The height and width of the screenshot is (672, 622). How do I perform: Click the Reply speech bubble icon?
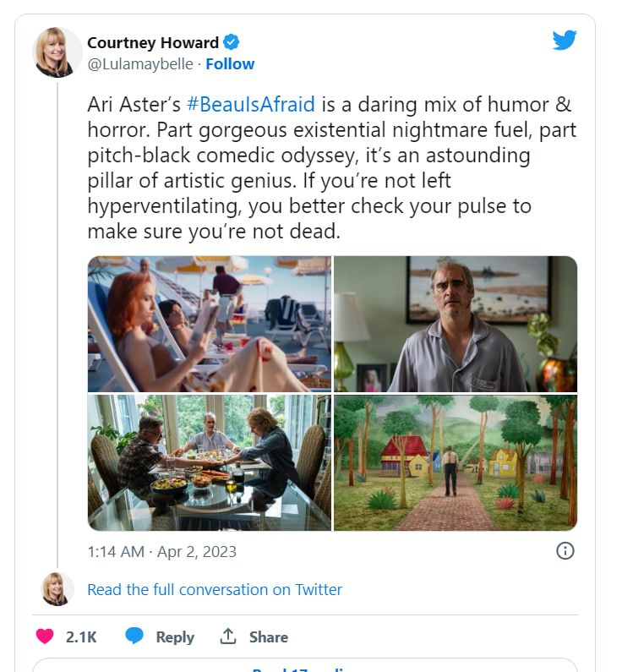tap(134, 636)
